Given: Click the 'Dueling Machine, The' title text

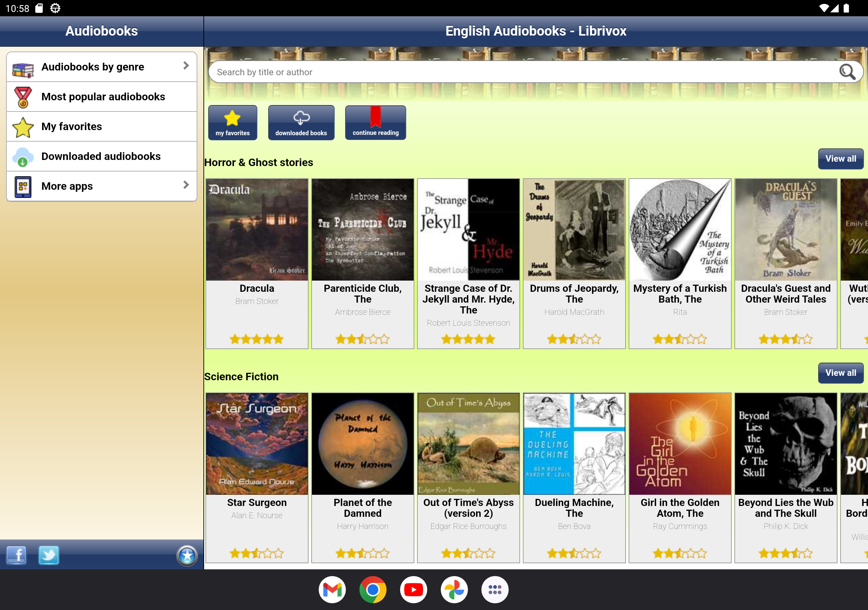Looking at the screenshot, I should 574,508.
